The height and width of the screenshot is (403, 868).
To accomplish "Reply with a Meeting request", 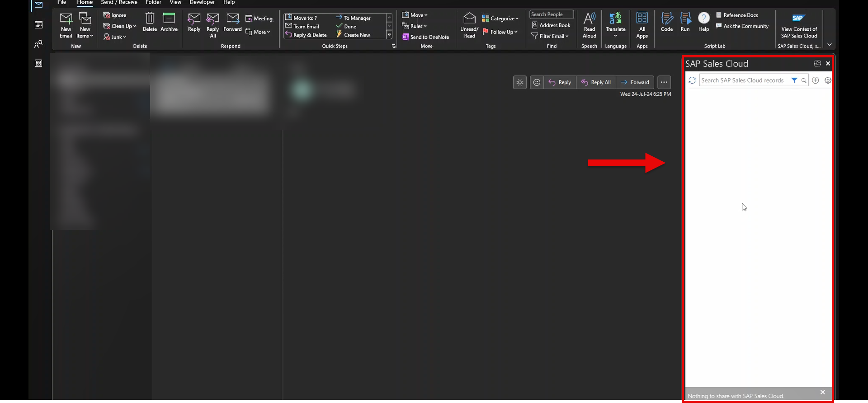I will click(259, 19).
